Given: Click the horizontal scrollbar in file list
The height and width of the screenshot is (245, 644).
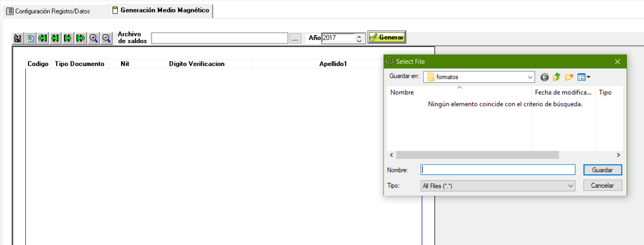Looking at the screenshot, I should tap(477, 155).
